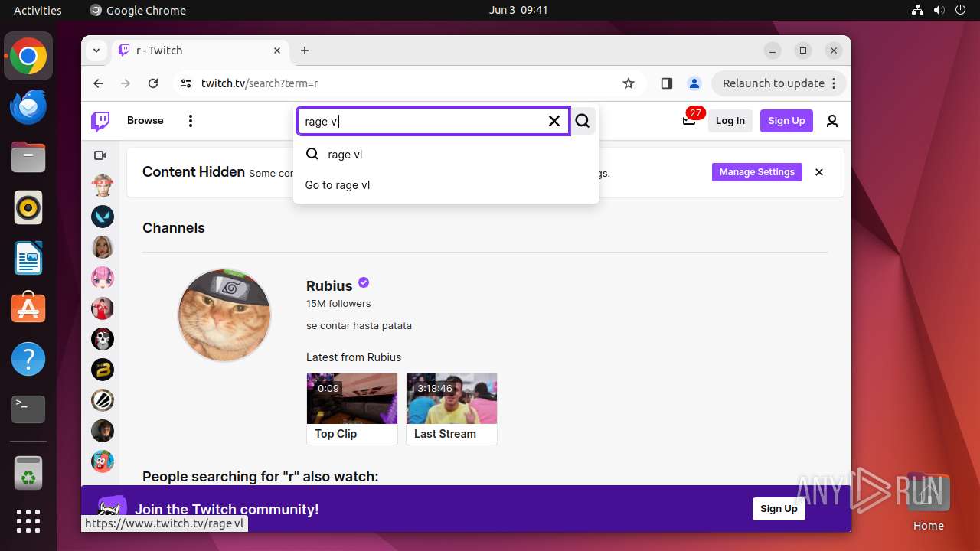The image size is (980, 551).
Task: Launch Terminal from the dock
Action: pos(28,409)
